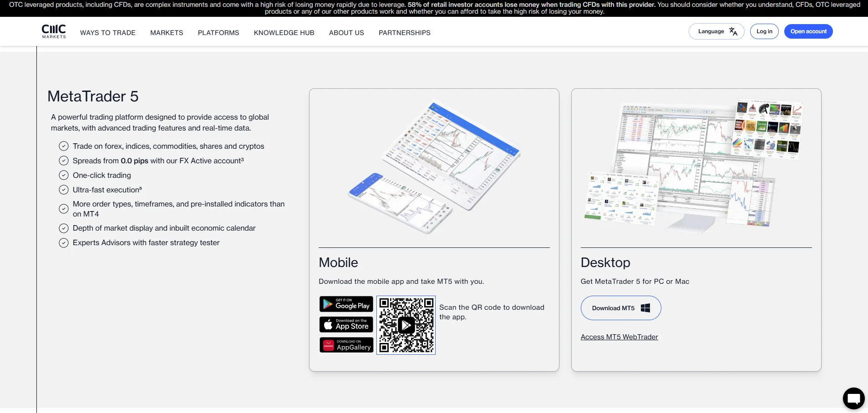The image size is (868, 413).
Task: Click the mobile MT5 devices image
Action: (434, 166)
